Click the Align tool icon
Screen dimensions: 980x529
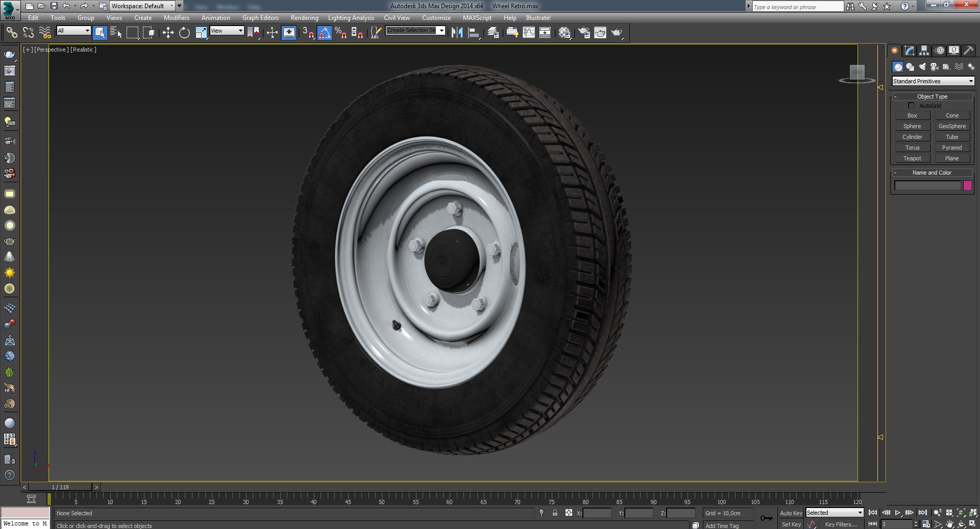[x=474, y=33]
